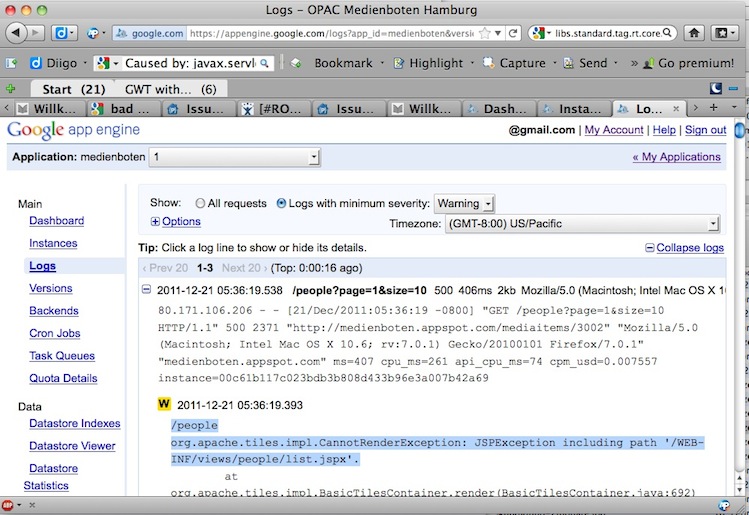Open the application version dropdown
Image resolution: width=749 pixels, height=515 pixels.
coord(235,157)
